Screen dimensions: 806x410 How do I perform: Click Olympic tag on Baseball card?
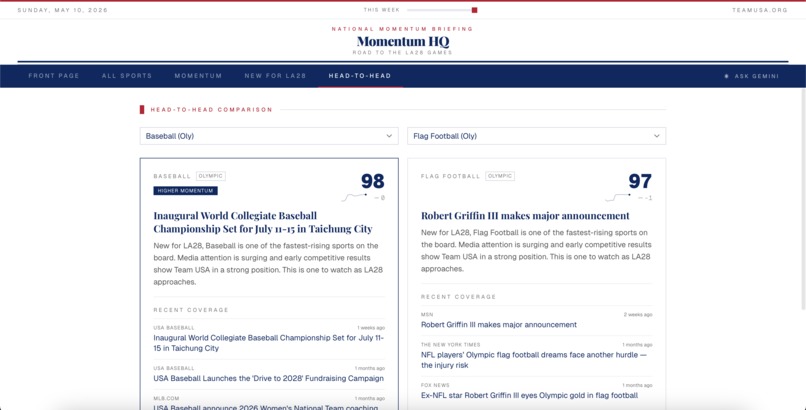click(211, 176)
